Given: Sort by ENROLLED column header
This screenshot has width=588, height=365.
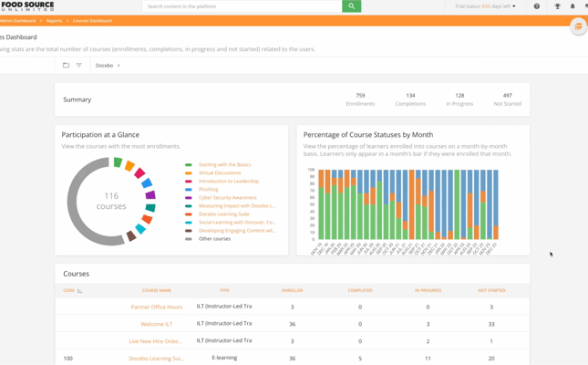Looking at the screenshot, I should 292,290.
